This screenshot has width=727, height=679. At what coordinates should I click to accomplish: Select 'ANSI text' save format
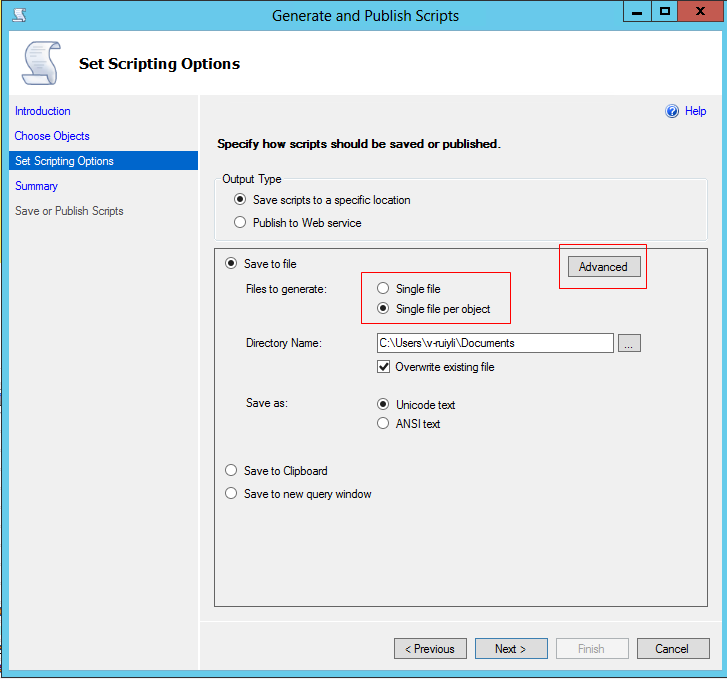pos(383,424)
